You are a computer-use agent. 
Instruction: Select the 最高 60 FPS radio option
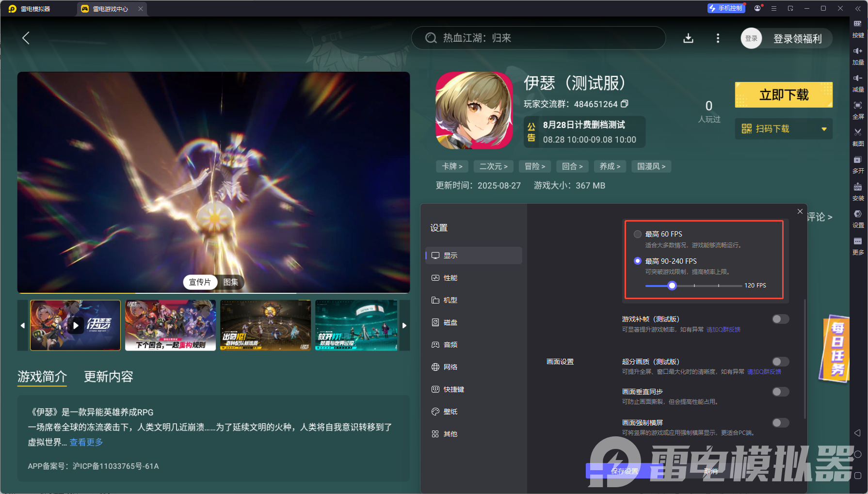[x=638, y=234]
